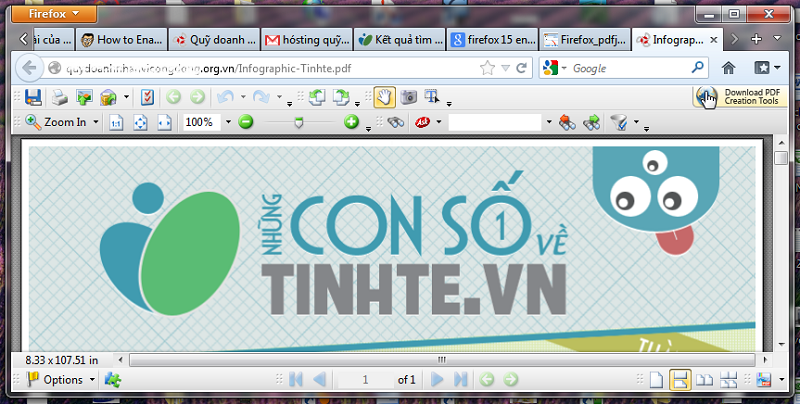
Task: Click the green zoom out minus button
Action: (x=246, y=122)
